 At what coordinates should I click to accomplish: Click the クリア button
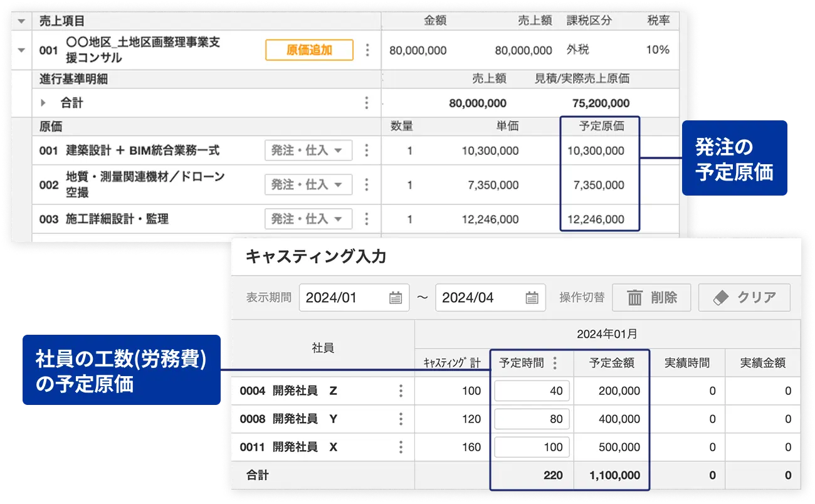pyautogui.click(x=745, y=297)
